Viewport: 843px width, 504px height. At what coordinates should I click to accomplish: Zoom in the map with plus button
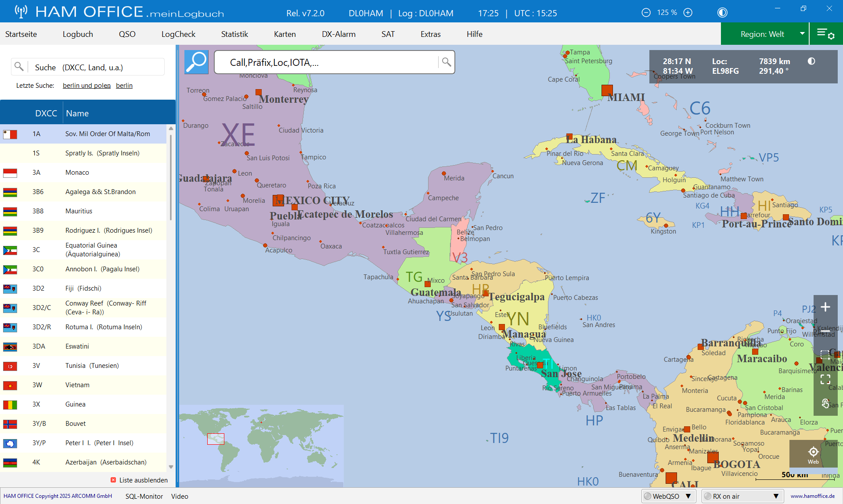[825, 307]
